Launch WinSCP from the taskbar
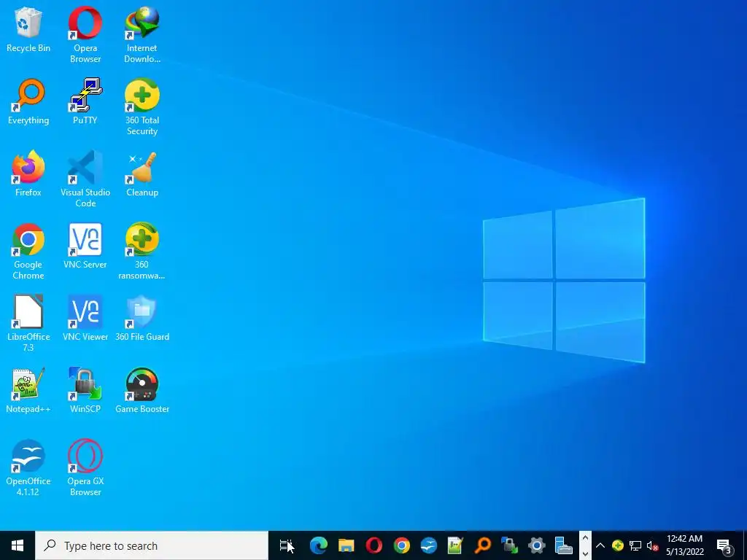747x560 pixels. (x=509, y=545)
